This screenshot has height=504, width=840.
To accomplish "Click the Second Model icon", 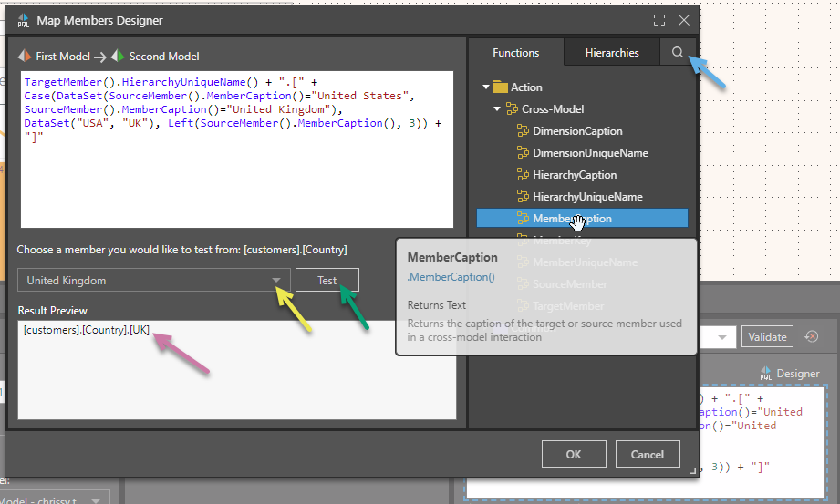I will click(x=118, y=57).
